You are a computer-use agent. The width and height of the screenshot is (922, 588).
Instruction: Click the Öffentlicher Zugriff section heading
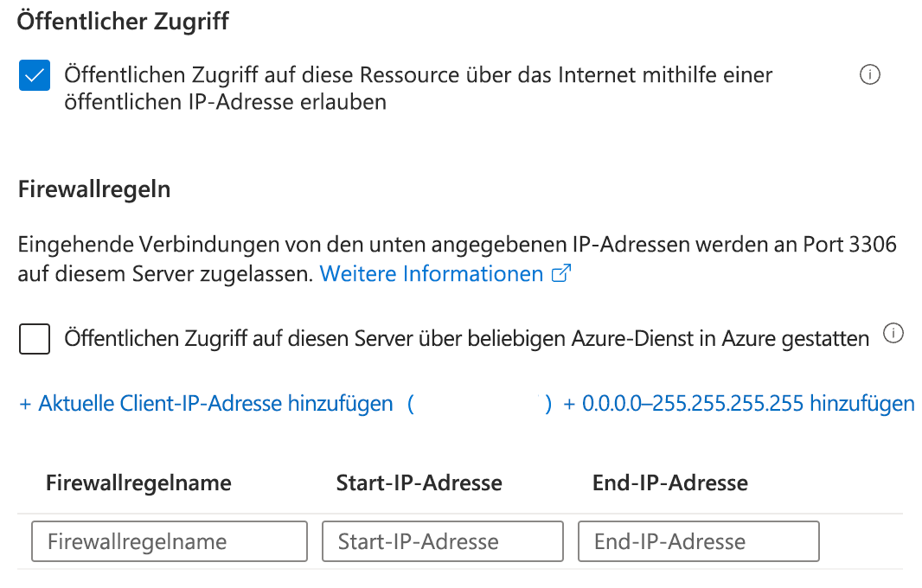tap(121, 21)
